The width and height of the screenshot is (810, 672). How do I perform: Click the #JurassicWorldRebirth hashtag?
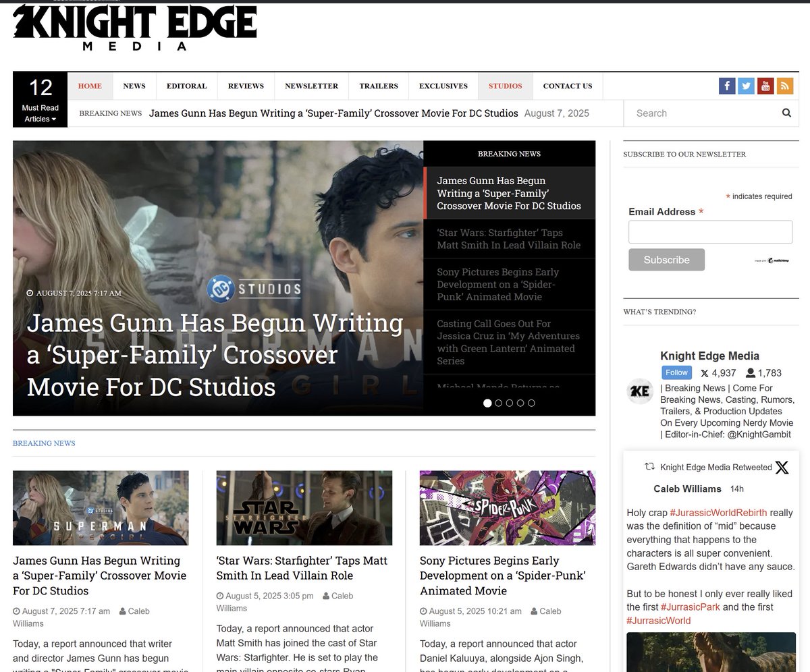tap(718, 513)
